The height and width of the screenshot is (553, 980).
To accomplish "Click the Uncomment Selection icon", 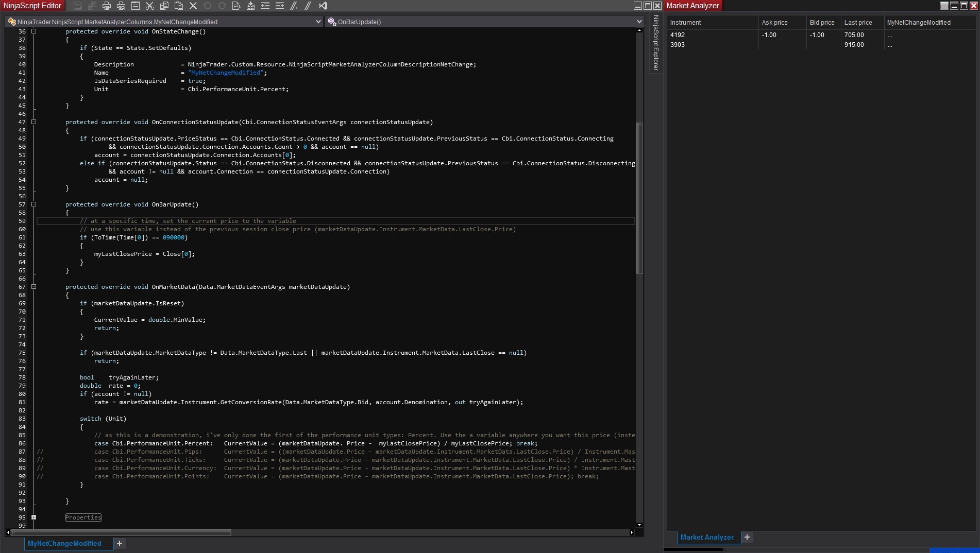I will click(x=309, y=6).
